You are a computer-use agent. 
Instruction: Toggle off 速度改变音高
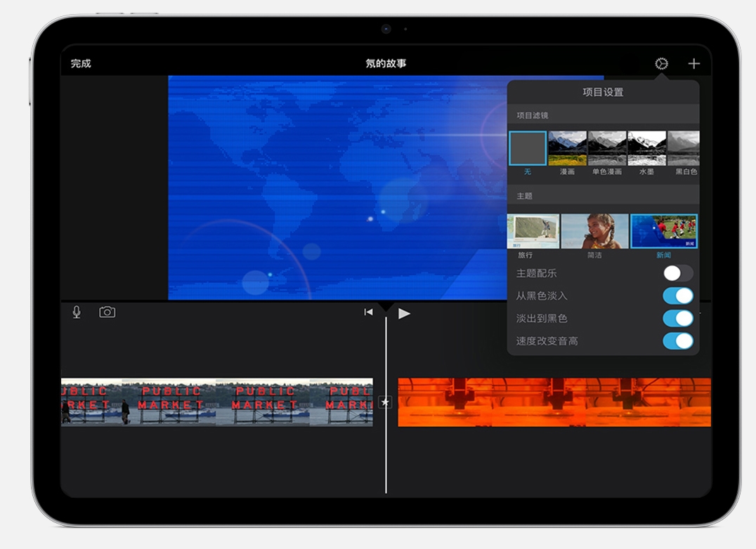point(677,340)
